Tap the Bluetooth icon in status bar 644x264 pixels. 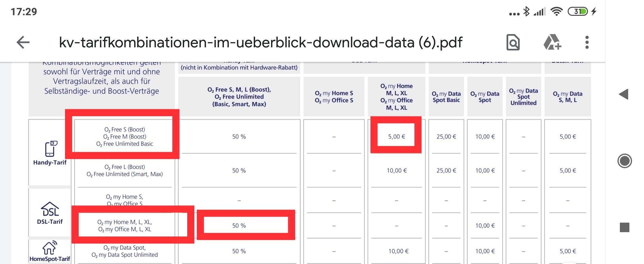527,11
